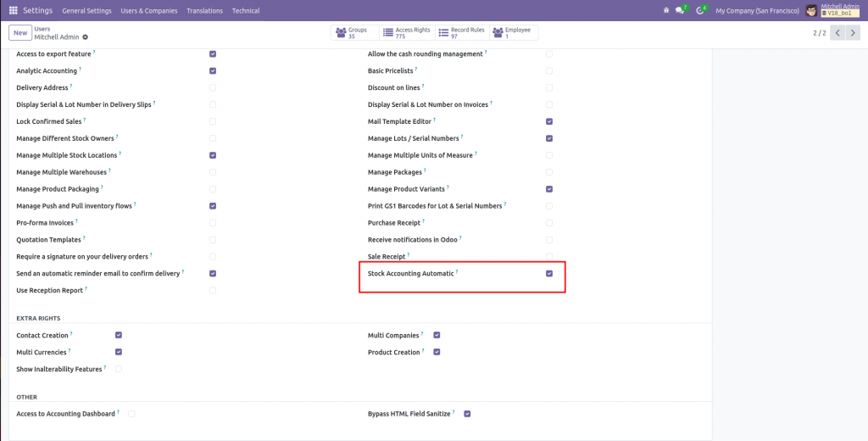
Task: Open the General Settings menu
Action: point(86,11)
